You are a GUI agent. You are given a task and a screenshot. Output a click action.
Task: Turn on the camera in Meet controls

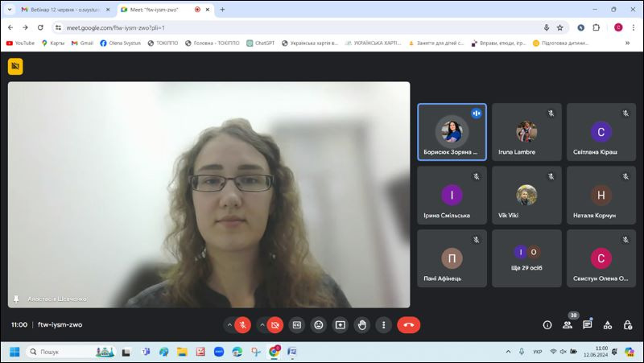(x=275, y=325)
